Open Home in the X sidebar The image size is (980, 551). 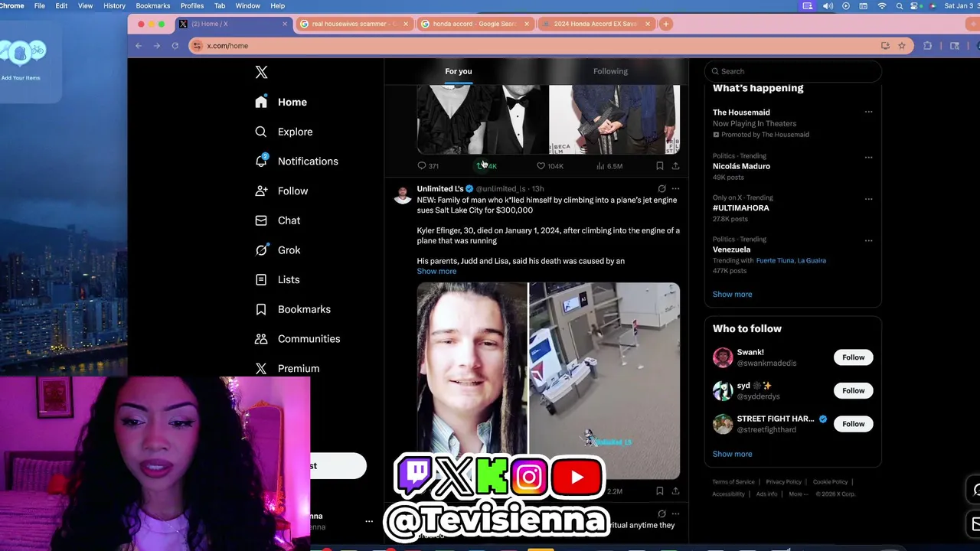pyautogui.click(x=281, y=102)
